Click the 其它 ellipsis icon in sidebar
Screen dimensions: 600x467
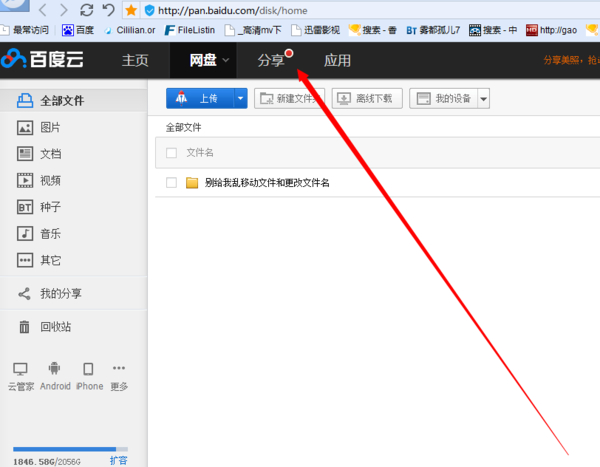[x=25, y=260]
